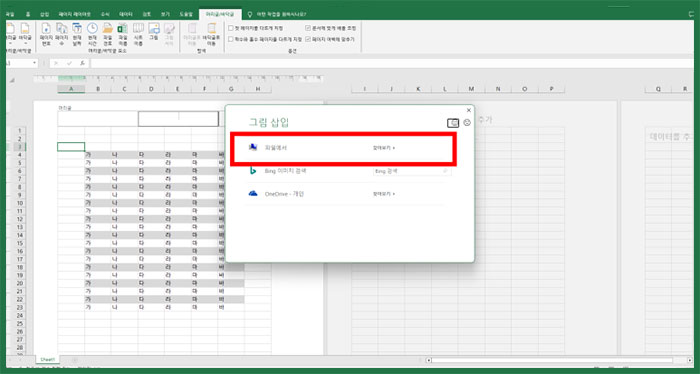Click the 그림 서식 (Format Picture) button

[x=169, y=34]
